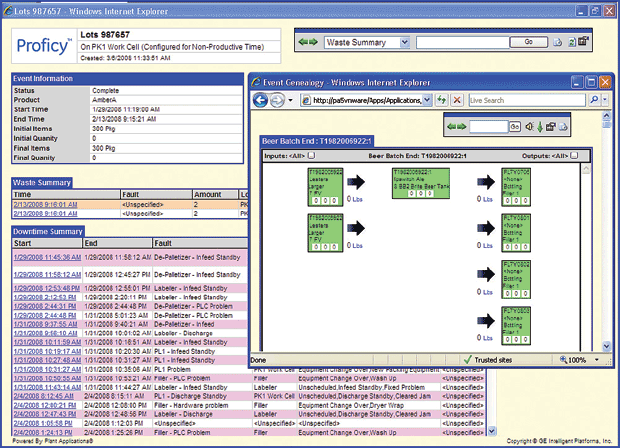Screen dimensions: 620x448
Task: Click scroll-down arrow of downtime table
Action: pos(492,431)
